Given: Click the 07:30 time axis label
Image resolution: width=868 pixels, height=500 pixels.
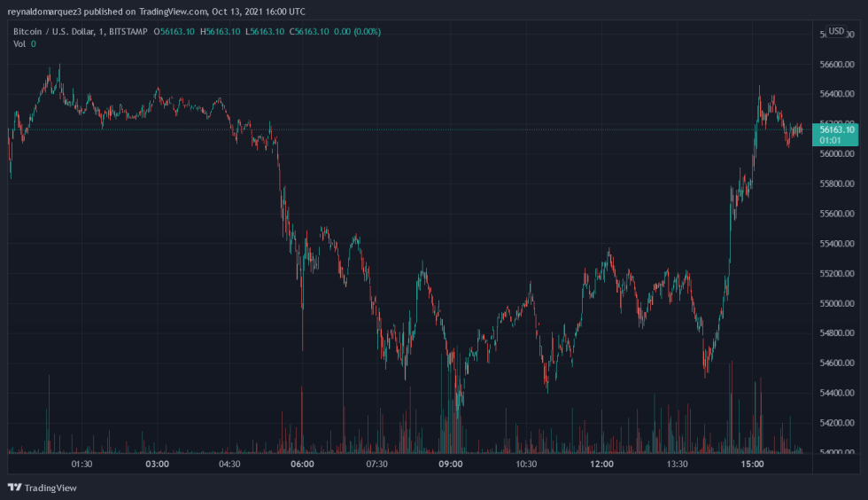Looking at the screenshot, I should pos(377,464).
